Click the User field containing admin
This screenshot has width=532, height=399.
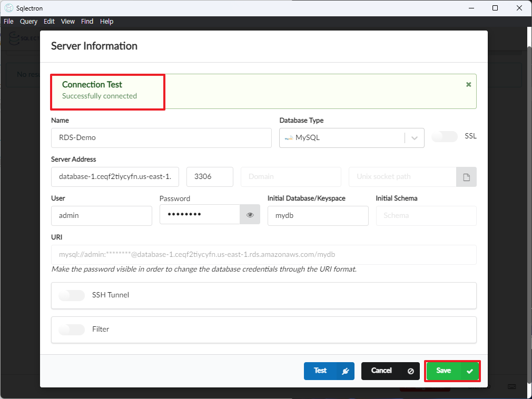(x=102, y=216)
